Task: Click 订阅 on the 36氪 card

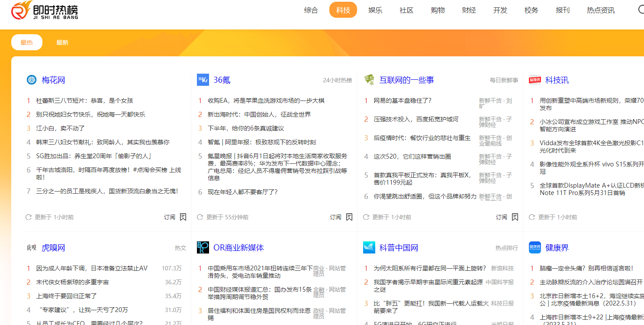Action: pyautogui.click(x=336, y=217)
